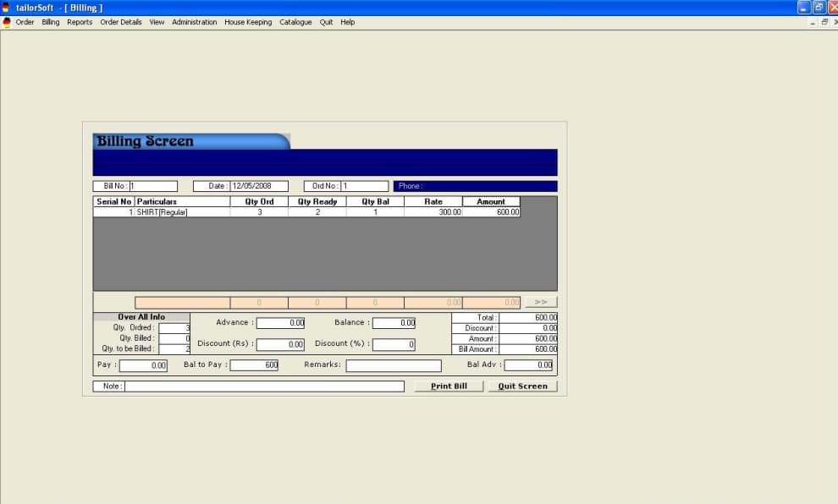Open the House Keeping menu

point(248,23)
